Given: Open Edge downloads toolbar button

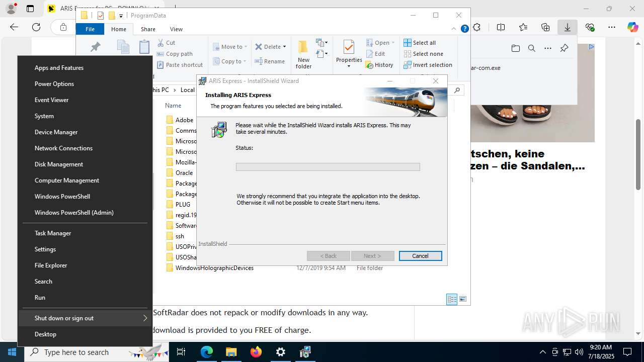Looking at the screenshot, I should pos(568,27).
